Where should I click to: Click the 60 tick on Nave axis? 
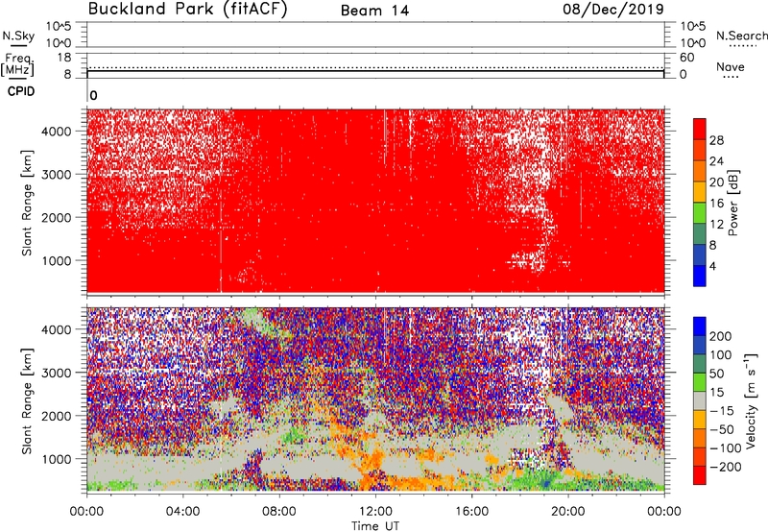point(686,58)
